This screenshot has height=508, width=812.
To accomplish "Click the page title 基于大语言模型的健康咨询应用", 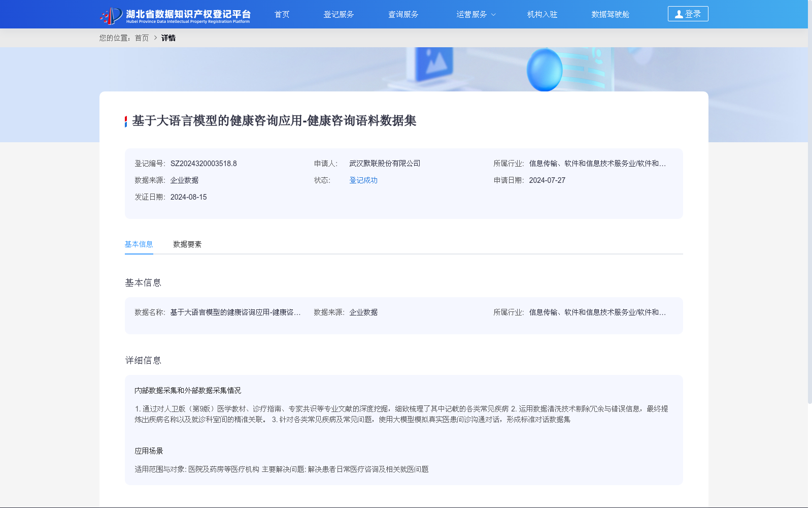I will (x=274, y=121).
